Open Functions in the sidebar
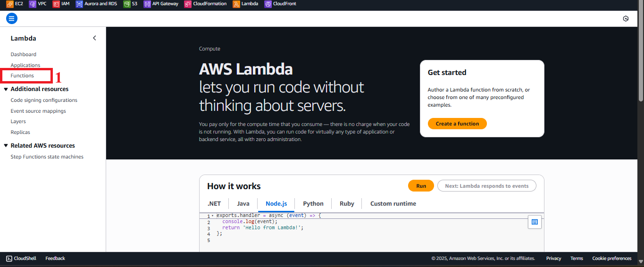 point(22,75)
